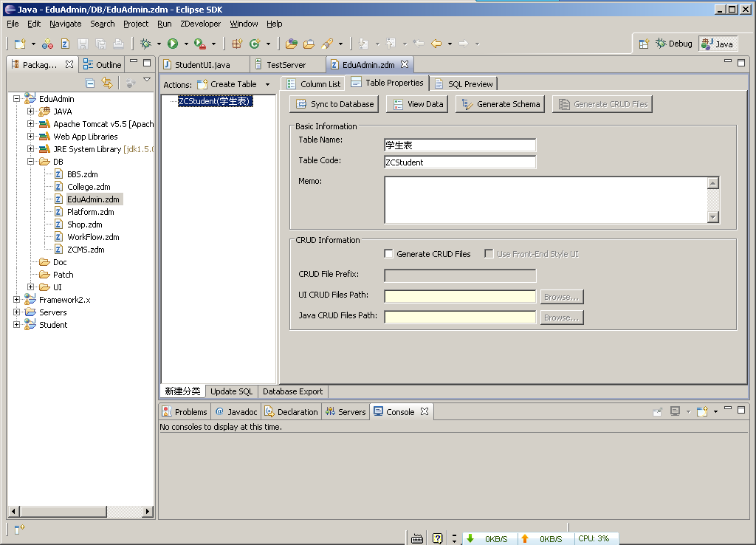Click the Open Perspective icon

pyautogui.click(x=644, y=44)
